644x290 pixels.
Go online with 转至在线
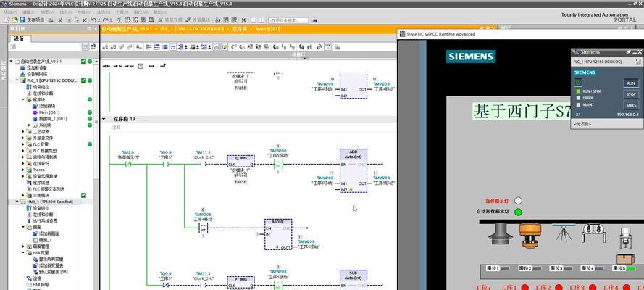click(170, 20)
